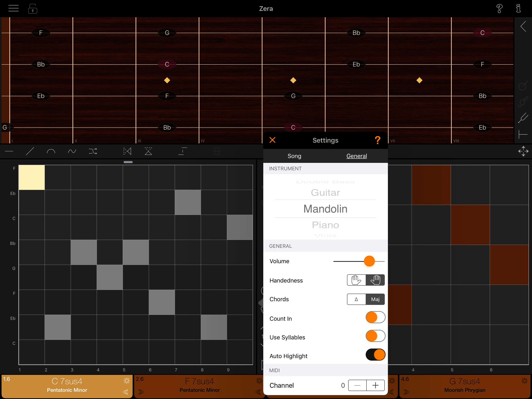The height and width of the screenshot is (399, 532).
Task: Open the orange settings help question mark
Action: [x=377, y=140]
